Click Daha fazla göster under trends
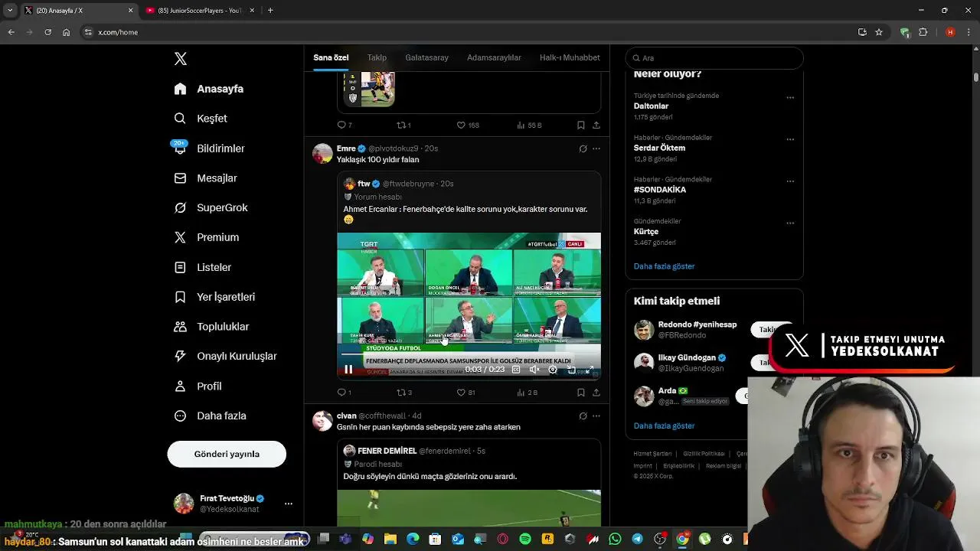Image resolution: width=980 pixels, height=551 pixels. [664, 266]
